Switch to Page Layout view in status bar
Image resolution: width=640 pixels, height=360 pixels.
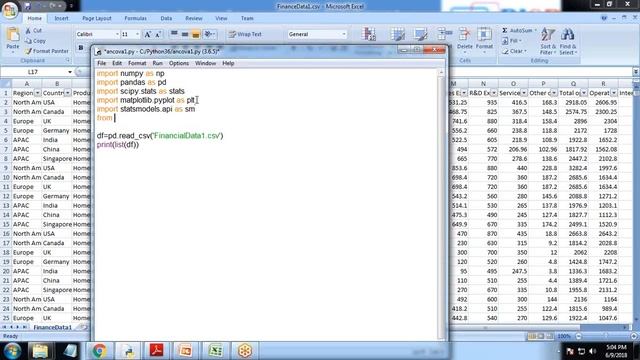coord(540,336)
